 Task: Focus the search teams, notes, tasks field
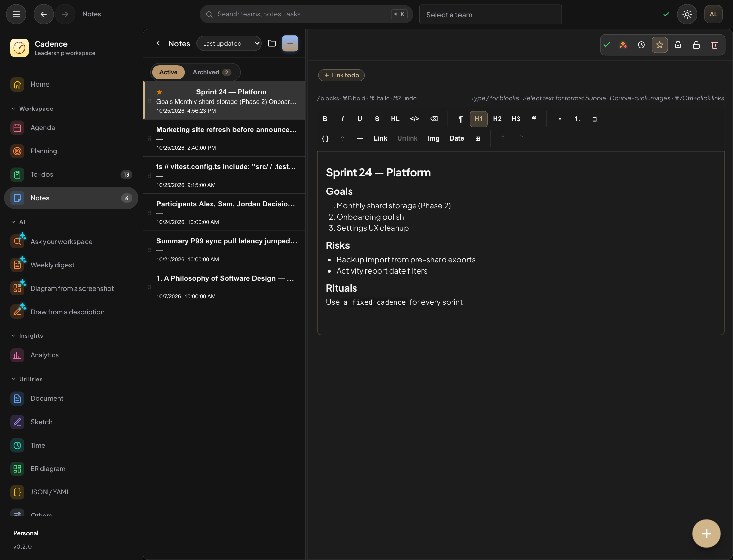click(x=306, y=14)
